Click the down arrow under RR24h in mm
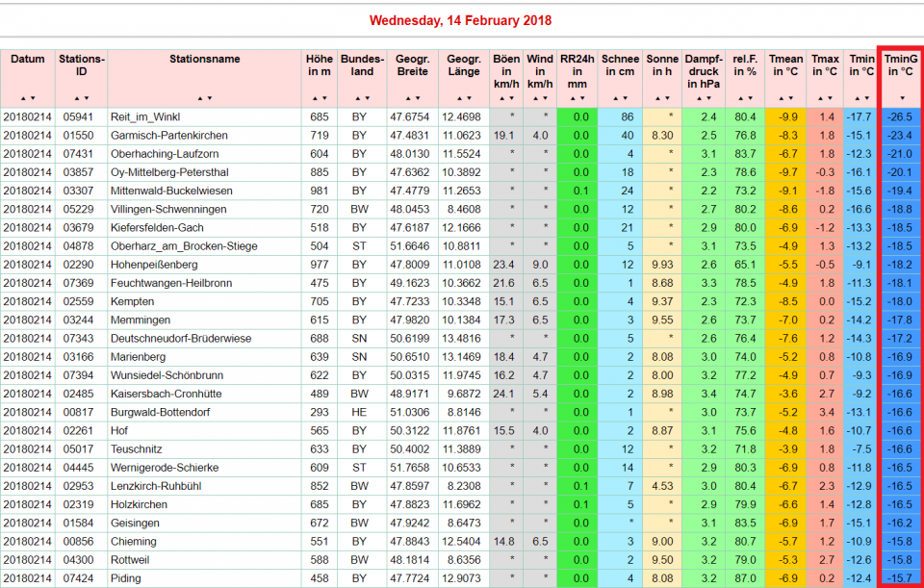This screenshot has height=588, width=924. 584,99
